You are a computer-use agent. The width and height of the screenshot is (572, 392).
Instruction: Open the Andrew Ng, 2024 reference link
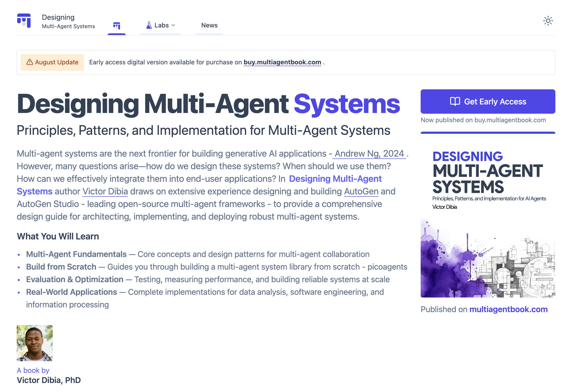point(369,153)
